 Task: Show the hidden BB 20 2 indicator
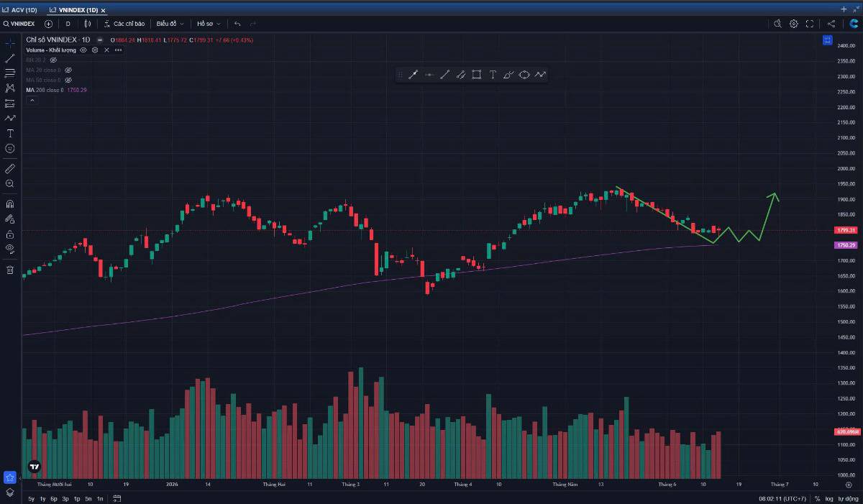(x=52, y=60)
